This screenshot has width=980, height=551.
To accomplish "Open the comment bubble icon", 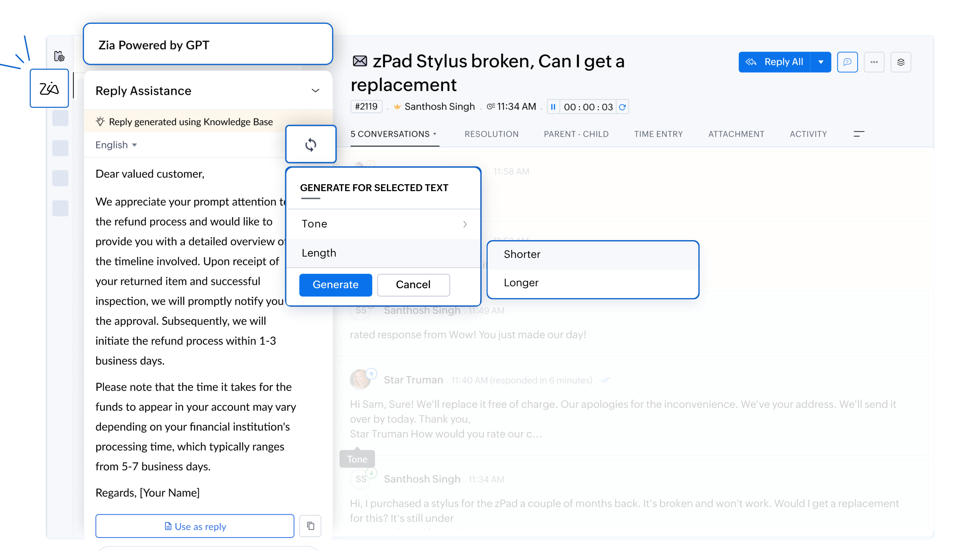I will coord(847,62).
